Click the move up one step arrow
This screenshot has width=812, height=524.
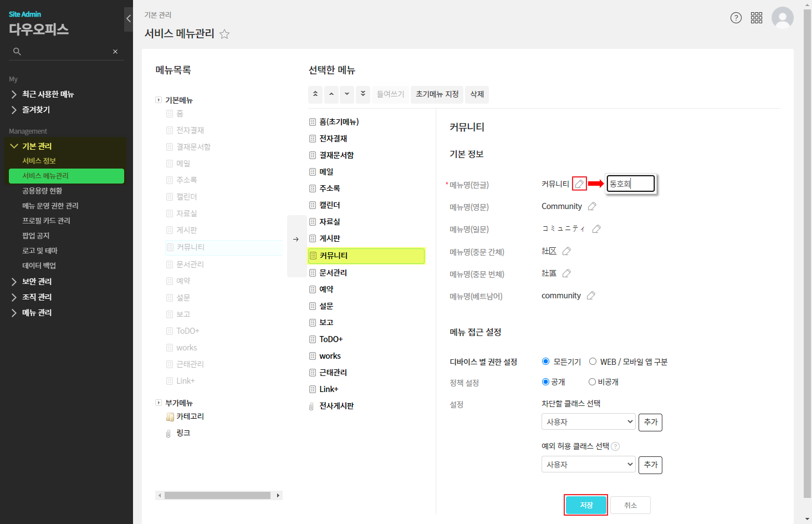point(331,94)
